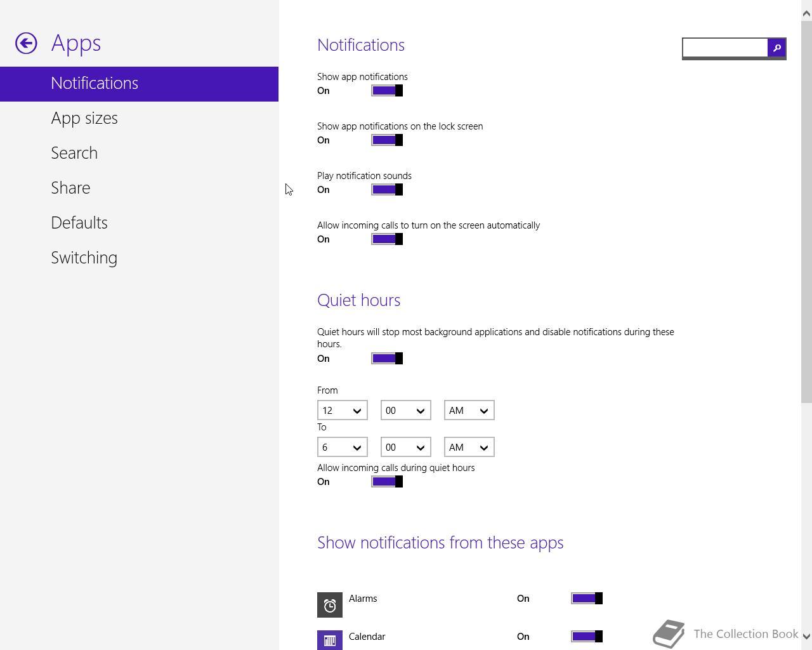Viewport: 812px width, 650px height.
Task: Select Defaults in the Apps sidebar
Action: pos(79,223)
